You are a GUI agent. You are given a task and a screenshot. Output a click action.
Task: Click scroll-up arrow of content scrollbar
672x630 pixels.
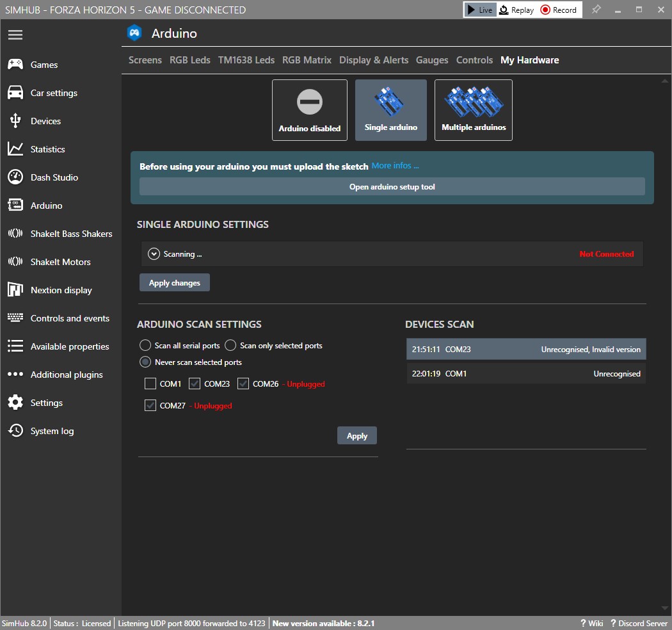665,81
